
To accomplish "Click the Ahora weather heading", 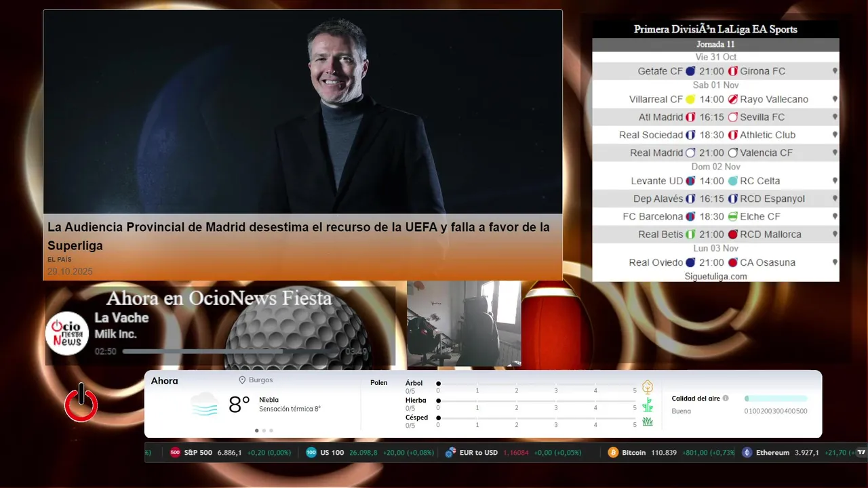I will [165, 381].
